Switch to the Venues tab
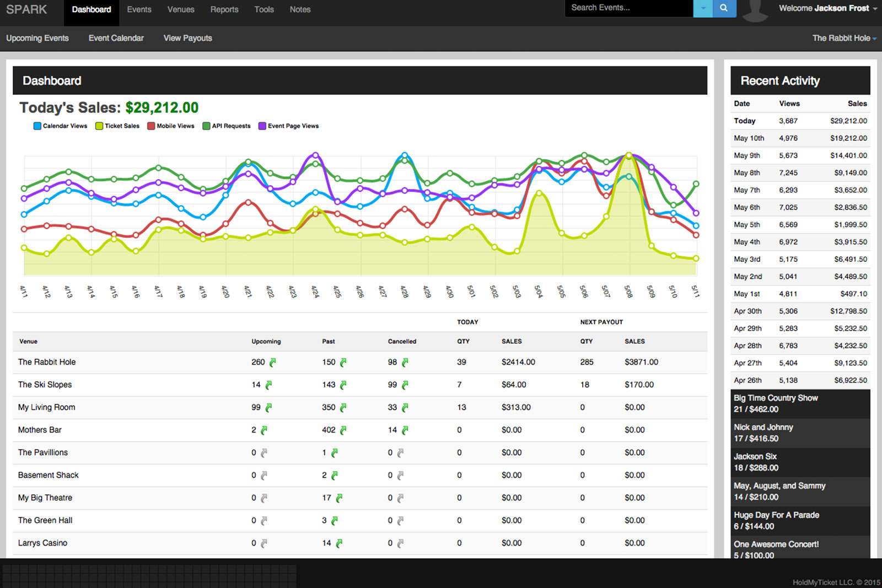 (x=181, y=10)
